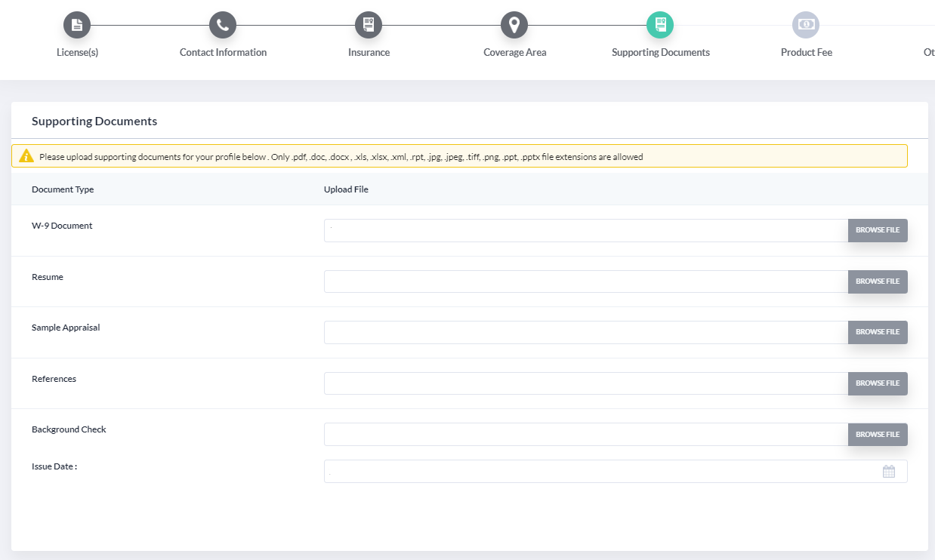935x560 pixels.
Task: Click the Resume upload field
Action: 586,282
